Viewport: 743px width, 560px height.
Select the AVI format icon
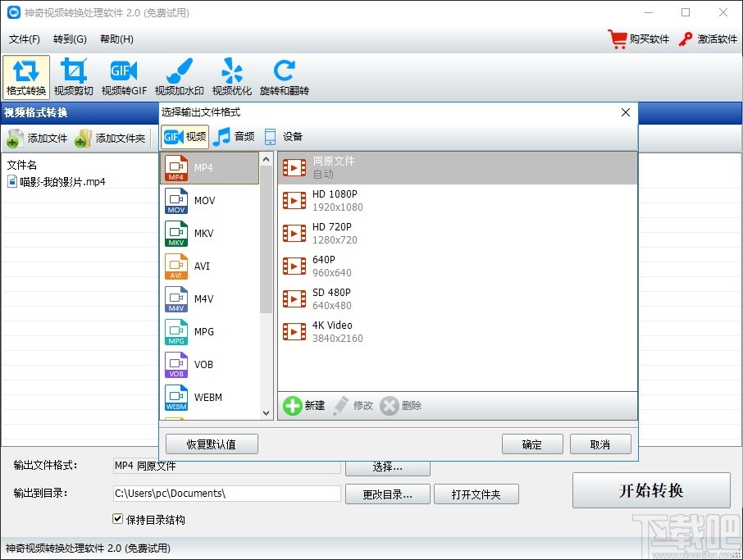[176, 266]
